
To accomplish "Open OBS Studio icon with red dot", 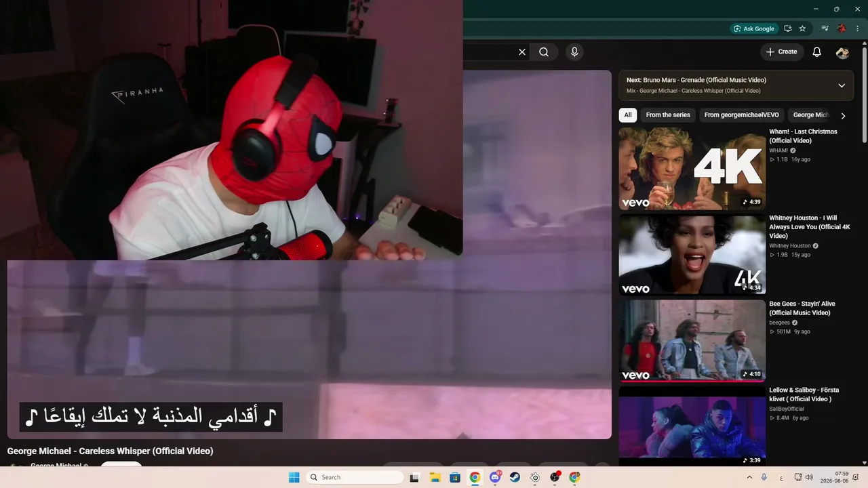I will [x=555, y=477].
